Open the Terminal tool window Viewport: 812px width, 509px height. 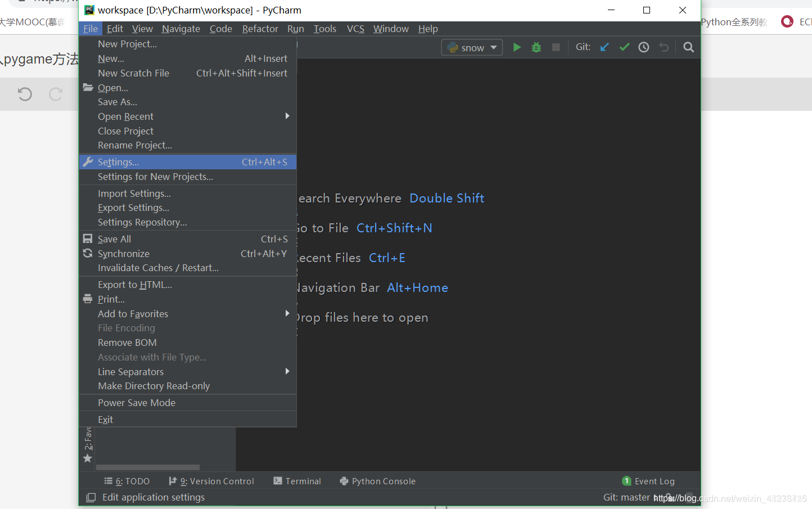click(x=303, y=481)
